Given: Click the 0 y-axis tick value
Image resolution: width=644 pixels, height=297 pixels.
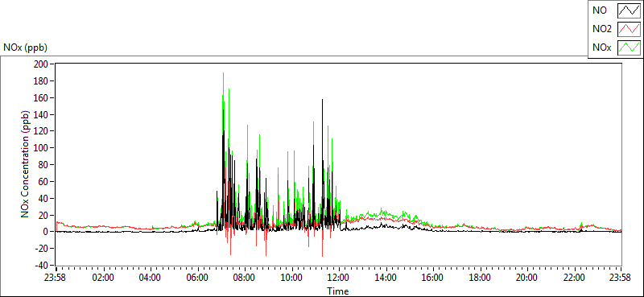Looking at the screenshot, I should (46, 232).
